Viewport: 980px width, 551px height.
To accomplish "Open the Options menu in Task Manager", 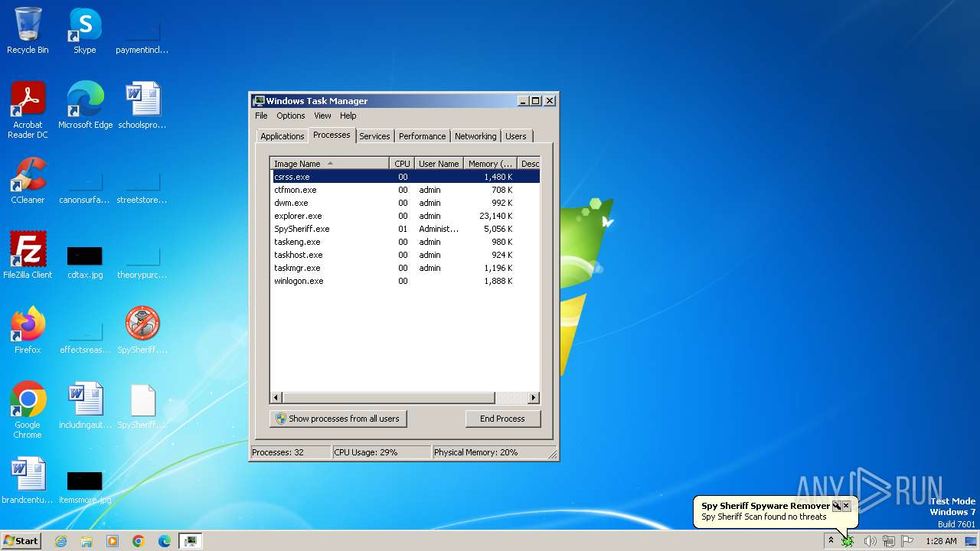I will [x=291, y=116].
